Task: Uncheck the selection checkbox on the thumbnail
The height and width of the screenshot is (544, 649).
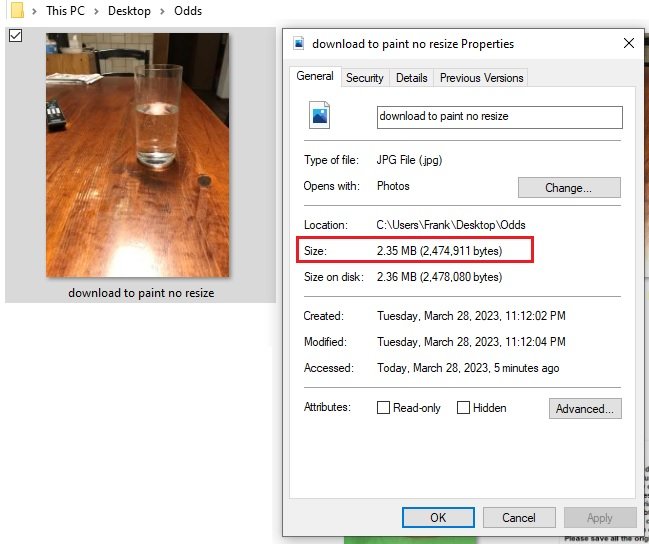Action: (15, 37)
